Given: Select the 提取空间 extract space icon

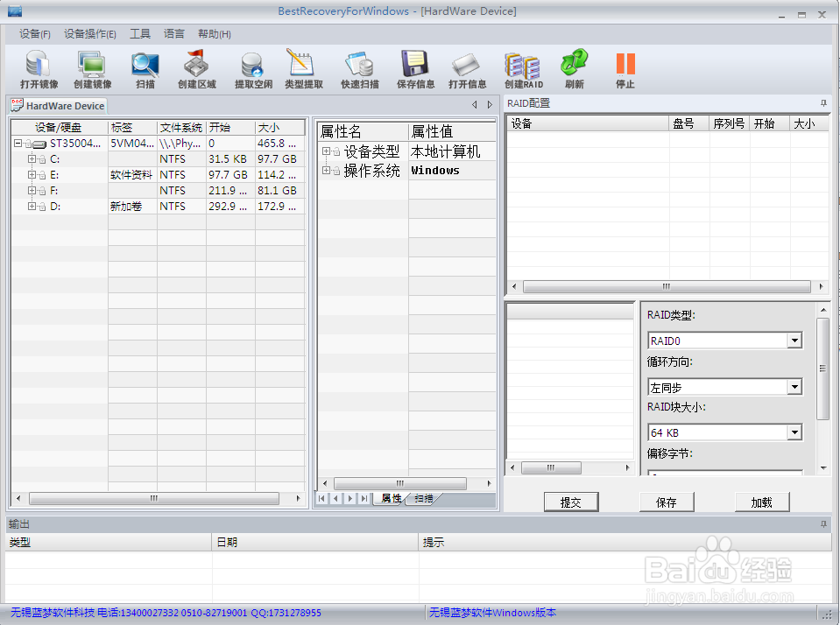Looking at the screenshot, I should click(x=252, y=69).
